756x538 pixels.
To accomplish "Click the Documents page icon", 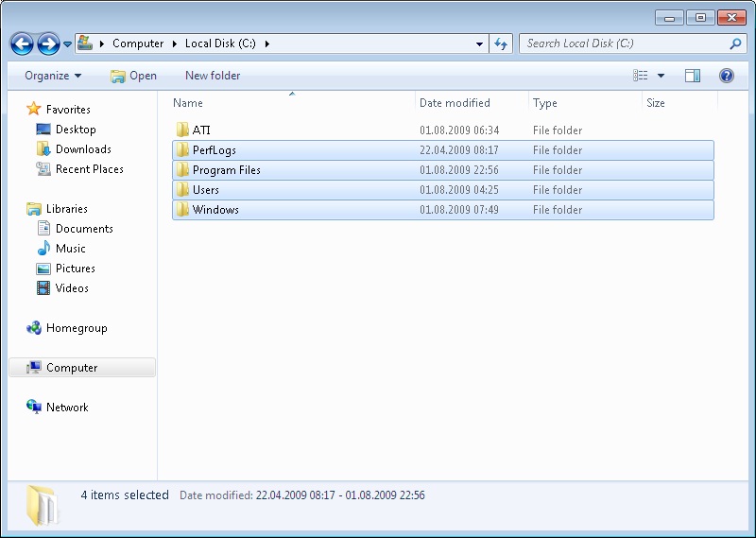I will click(x=43, y=228).
